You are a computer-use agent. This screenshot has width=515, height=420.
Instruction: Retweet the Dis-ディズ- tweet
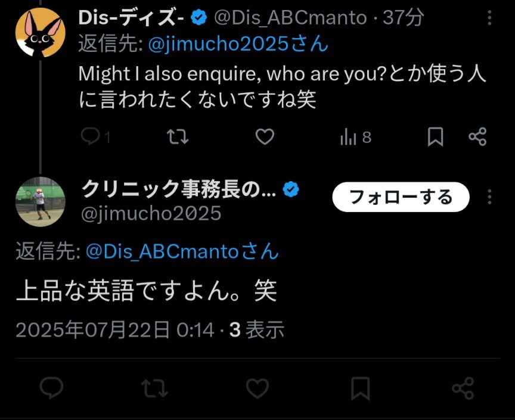(178, 136)
